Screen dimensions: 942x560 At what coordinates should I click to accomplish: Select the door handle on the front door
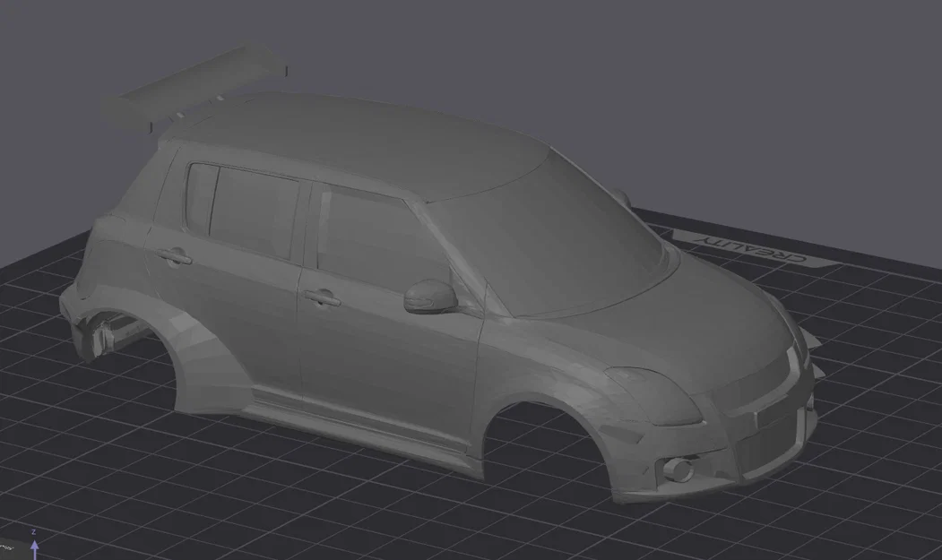pyautogui.click(x=323, y=296)
